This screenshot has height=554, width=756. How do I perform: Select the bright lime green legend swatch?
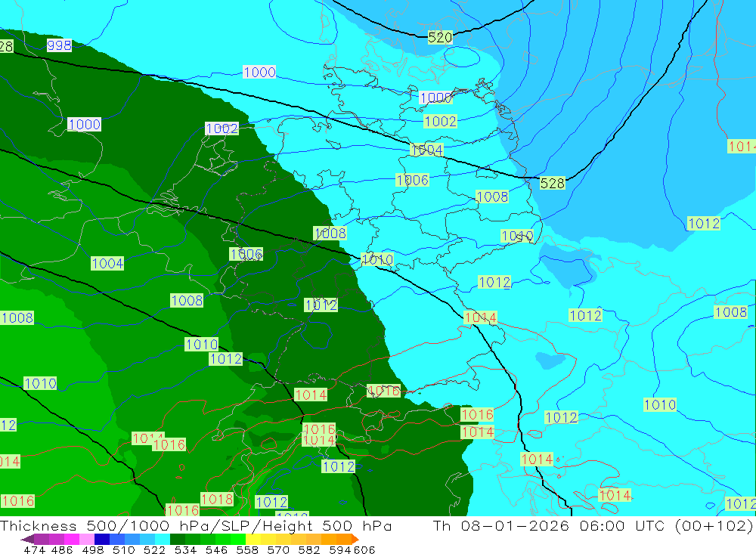pos(238,539)
